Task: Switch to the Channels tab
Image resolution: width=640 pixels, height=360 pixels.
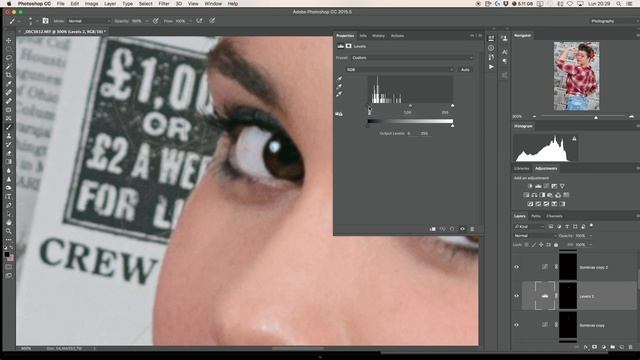Action: 554,216
